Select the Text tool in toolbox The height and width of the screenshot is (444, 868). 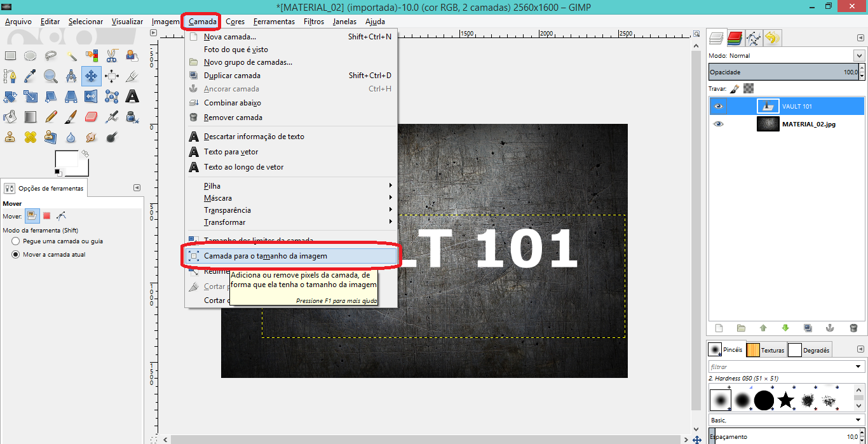(x=132, y=97)
